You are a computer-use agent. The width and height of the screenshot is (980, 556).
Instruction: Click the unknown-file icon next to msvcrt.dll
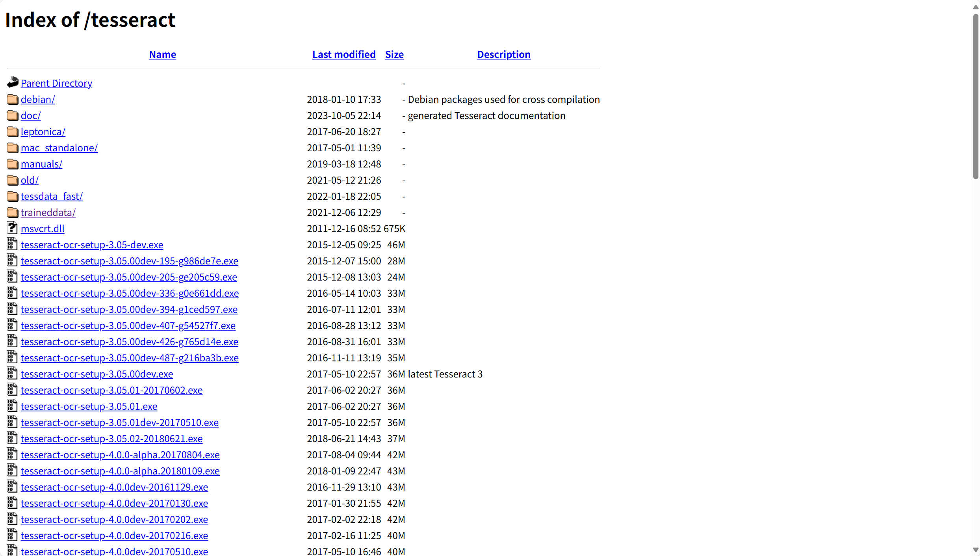(12, 228)
